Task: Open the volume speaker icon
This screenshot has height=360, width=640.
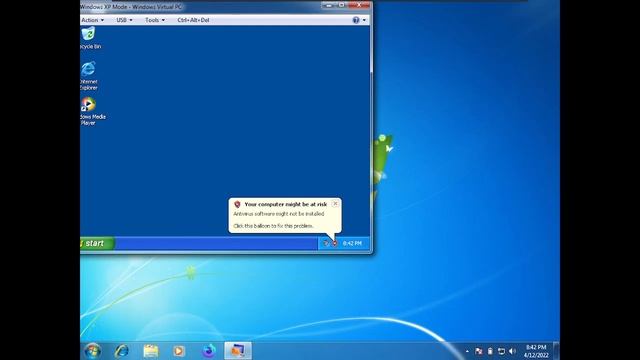Action: [x=513, y=351]
